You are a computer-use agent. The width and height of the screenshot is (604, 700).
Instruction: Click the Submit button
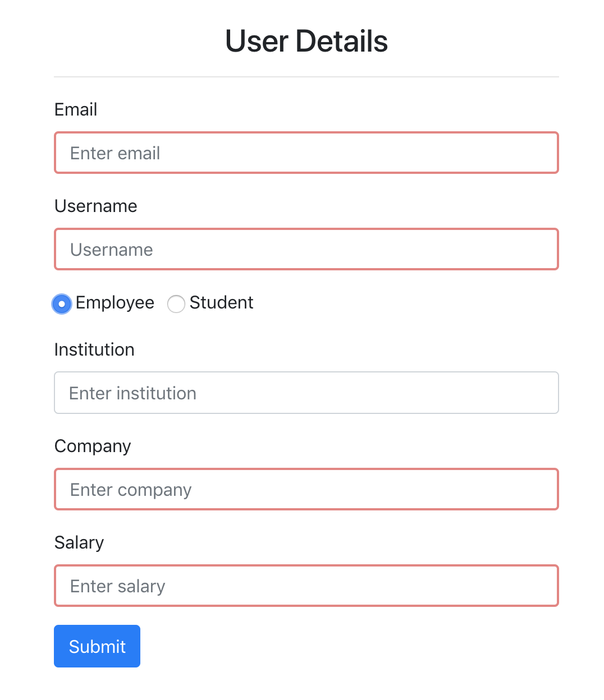click(97, 646)
